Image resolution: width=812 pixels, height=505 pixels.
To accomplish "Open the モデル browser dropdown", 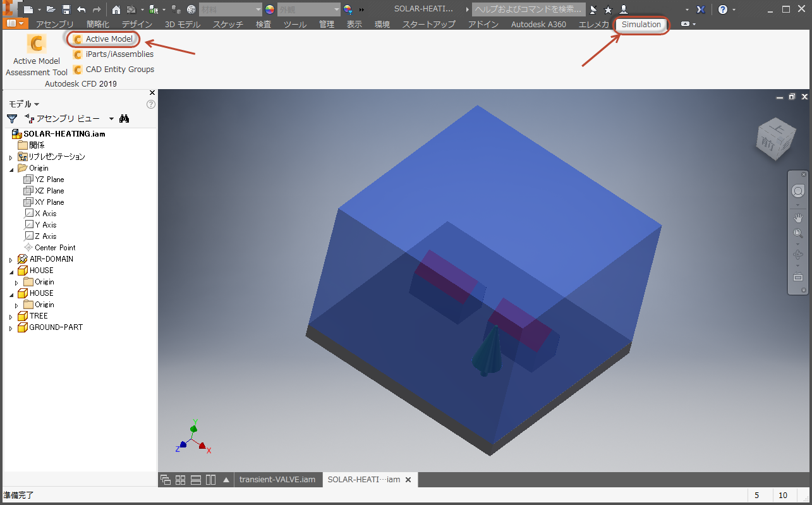I will (24, 104).
